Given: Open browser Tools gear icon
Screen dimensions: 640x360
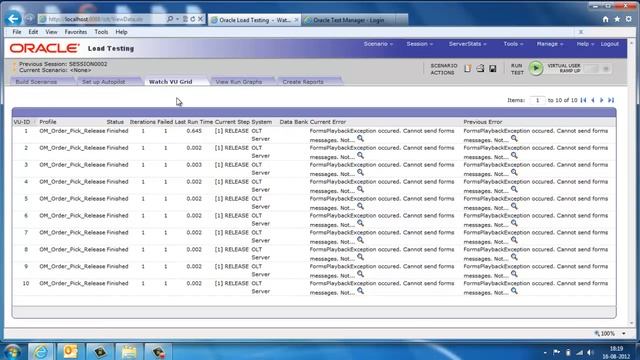Looking at the screenshot, I should [x=629, y=19].
